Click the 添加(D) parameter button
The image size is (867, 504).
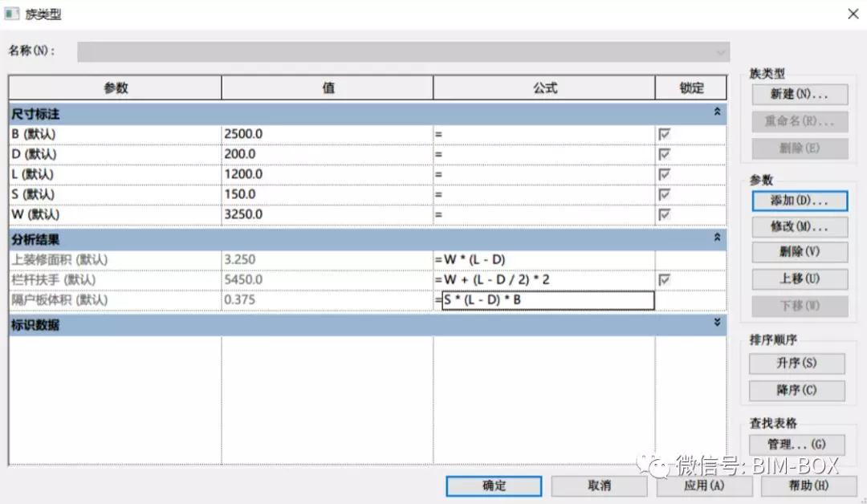[800, 201]
